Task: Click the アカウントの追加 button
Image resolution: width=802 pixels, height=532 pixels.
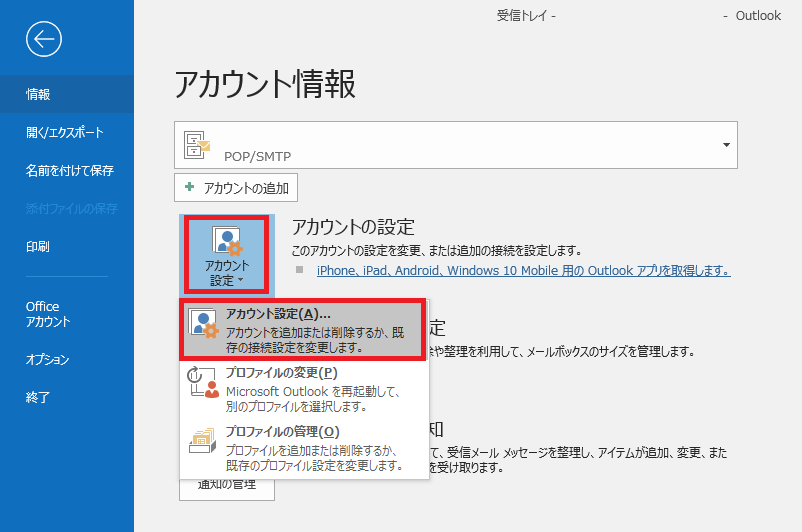Action: 236,188
